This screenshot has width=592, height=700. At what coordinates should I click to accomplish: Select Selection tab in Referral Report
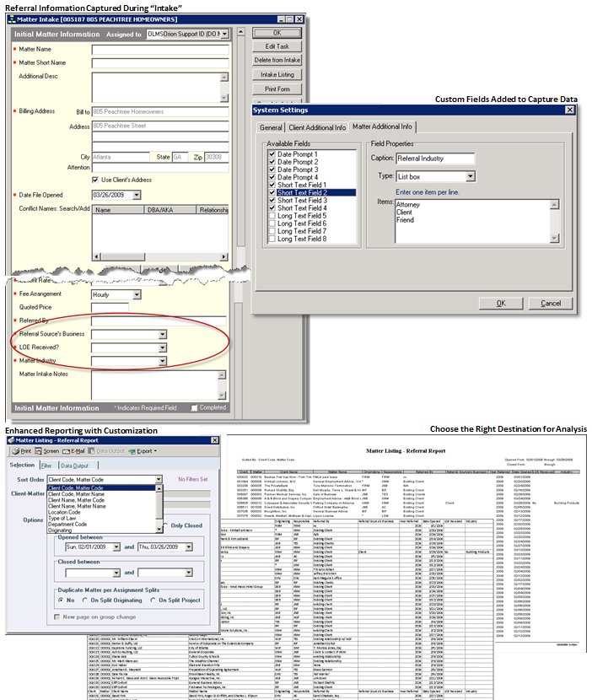(22, 465)
